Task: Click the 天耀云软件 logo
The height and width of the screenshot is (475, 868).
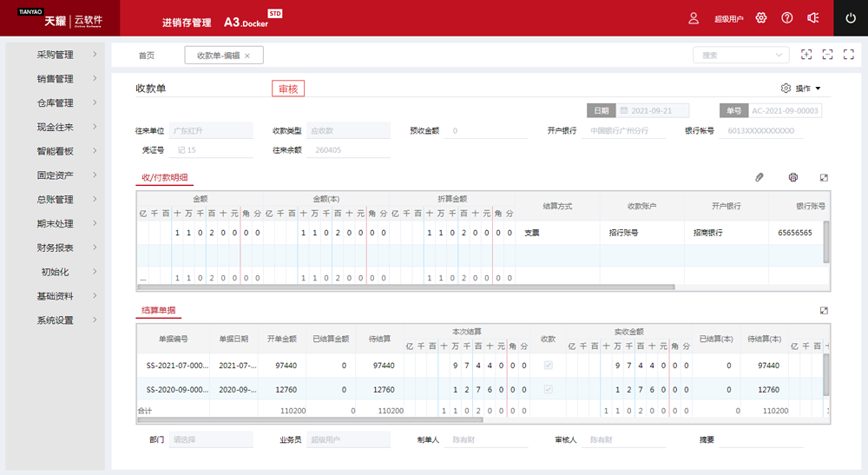Action: coord(60,19)
